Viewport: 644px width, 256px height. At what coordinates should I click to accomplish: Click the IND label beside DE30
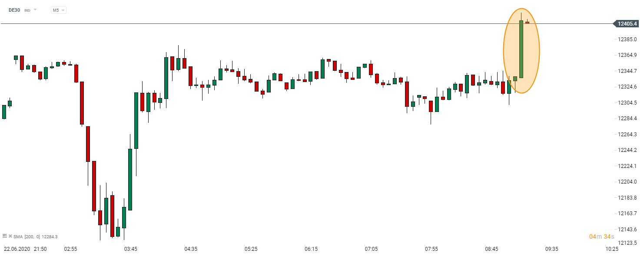(x=27, y=10)
